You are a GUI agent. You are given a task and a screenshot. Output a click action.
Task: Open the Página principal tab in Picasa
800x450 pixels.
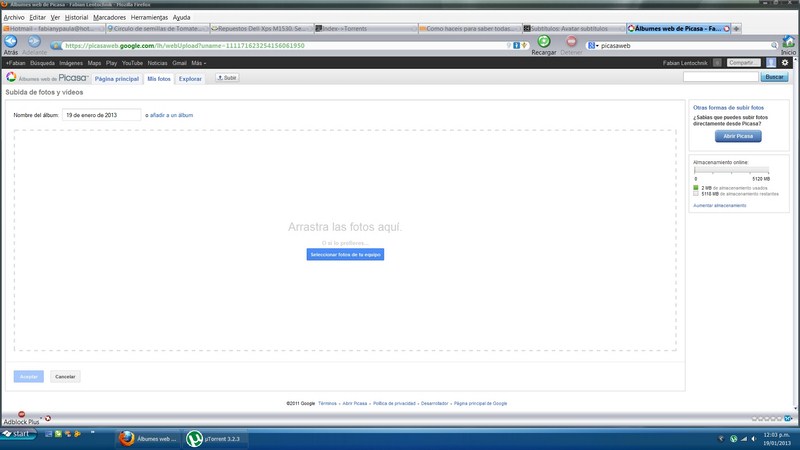pos(117,79)
